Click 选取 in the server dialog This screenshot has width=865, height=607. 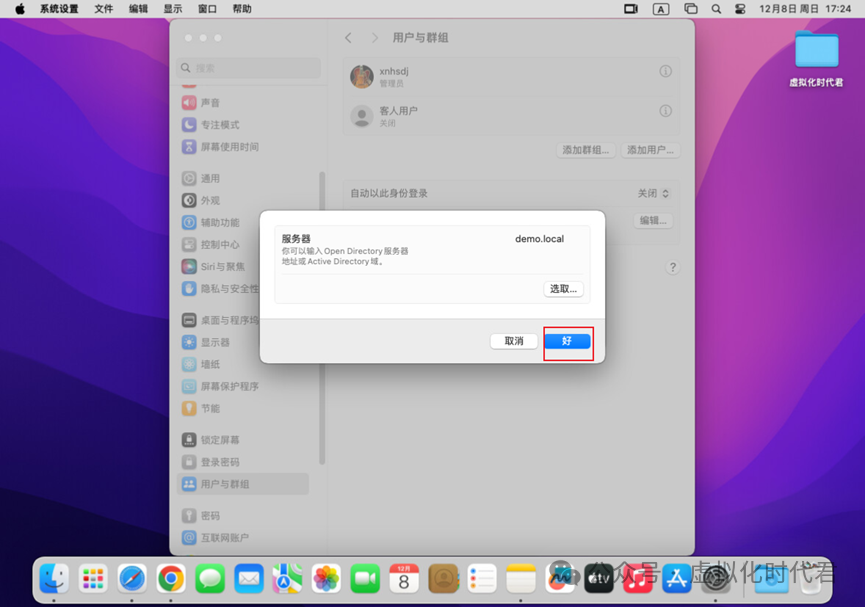[562, 288]
